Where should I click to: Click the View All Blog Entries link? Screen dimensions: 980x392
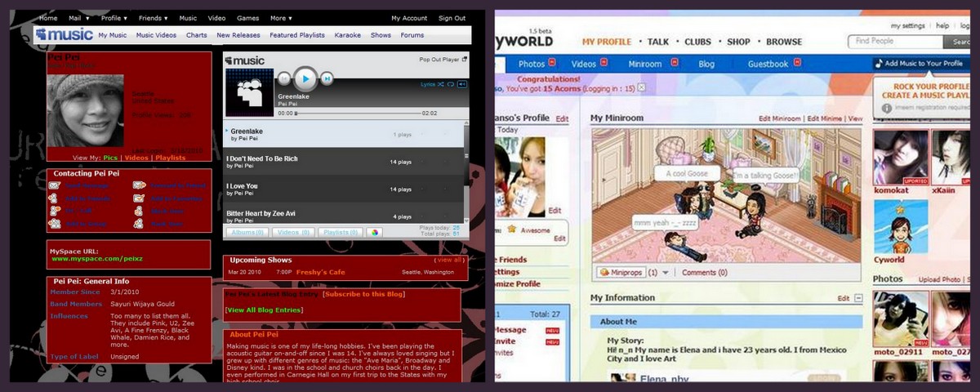pyautogui.click(x=264, y=310)
